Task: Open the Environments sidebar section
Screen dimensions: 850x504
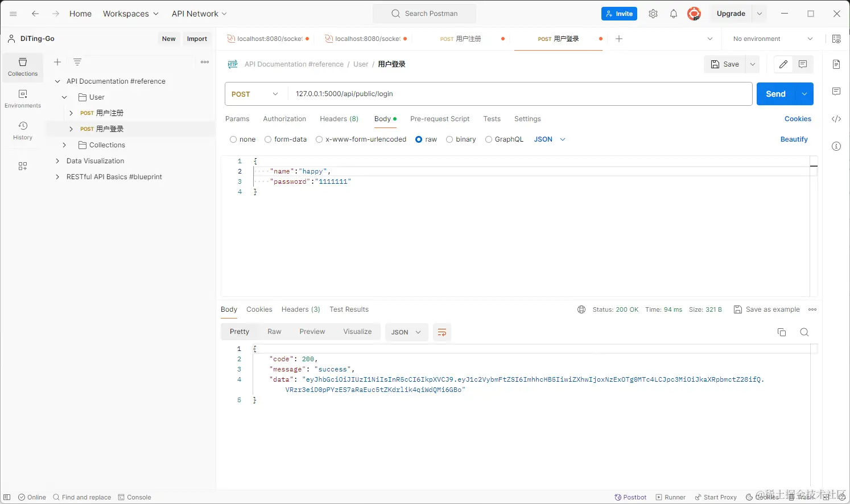Action: [23, 99]
